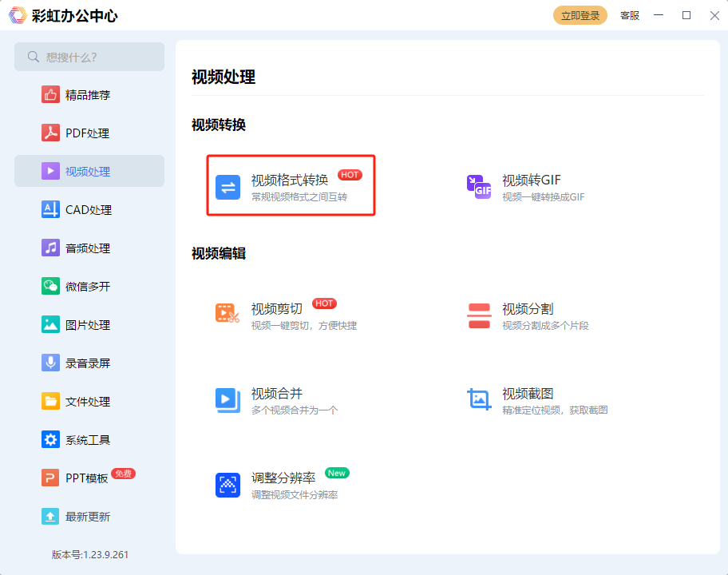This screenshot has width=728, height=575.
Task: Open the 视频合并 tool title
Action: pos(277,394)
